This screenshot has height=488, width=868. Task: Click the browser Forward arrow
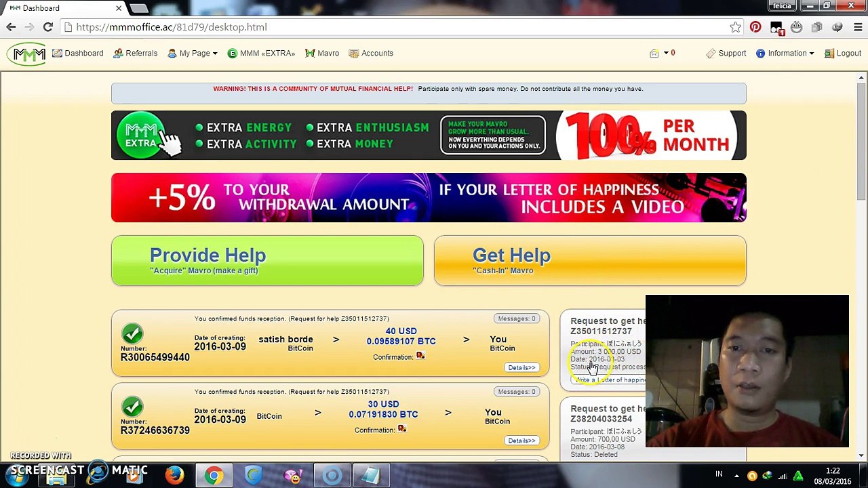(29, 27)
